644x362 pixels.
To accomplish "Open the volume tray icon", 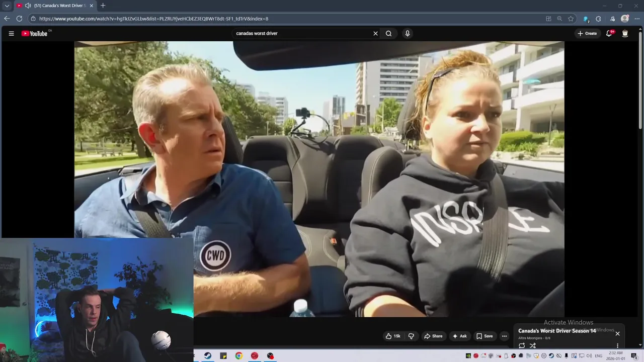I will (589, 356).
